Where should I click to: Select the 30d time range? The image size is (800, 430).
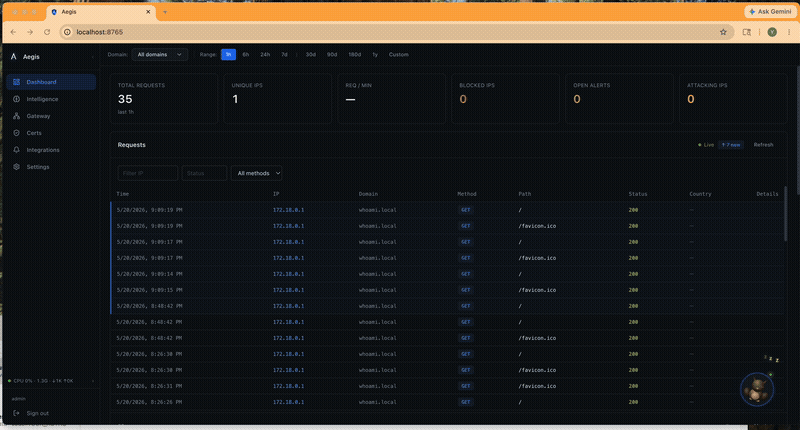[x=311, y=55]
